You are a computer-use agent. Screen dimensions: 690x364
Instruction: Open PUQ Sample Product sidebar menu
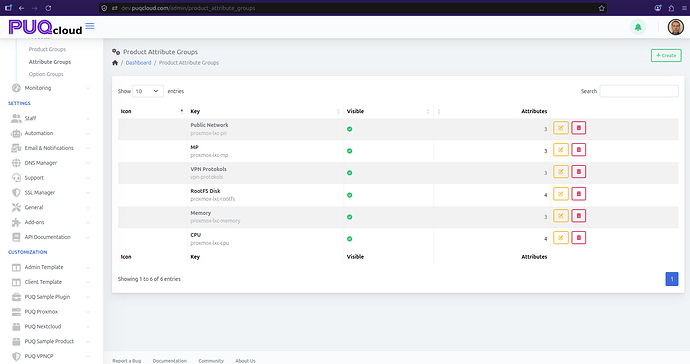click(x=51, y=342)
